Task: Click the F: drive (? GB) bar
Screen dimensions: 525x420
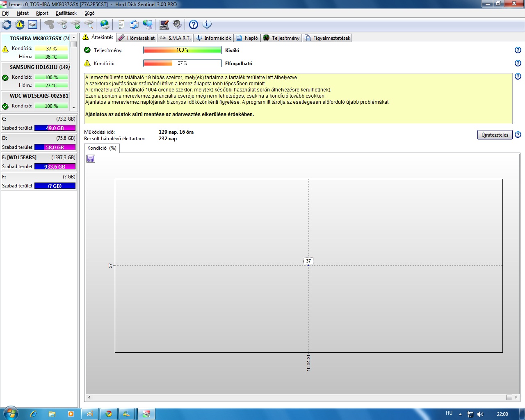Action: point(55,186)
